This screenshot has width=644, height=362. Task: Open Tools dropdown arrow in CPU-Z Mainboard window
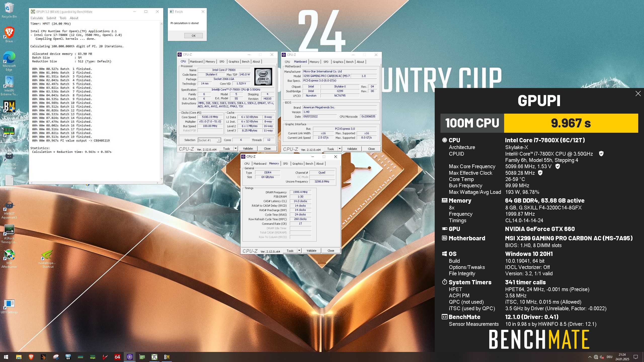pyautogui.click(x=340, y=149)
